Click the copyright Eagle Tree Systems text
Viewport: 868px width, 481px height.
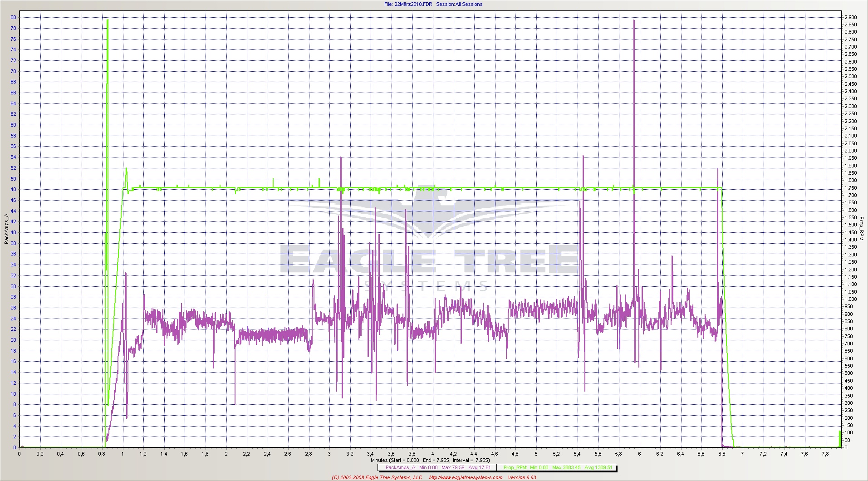click(x=377, y=477)
